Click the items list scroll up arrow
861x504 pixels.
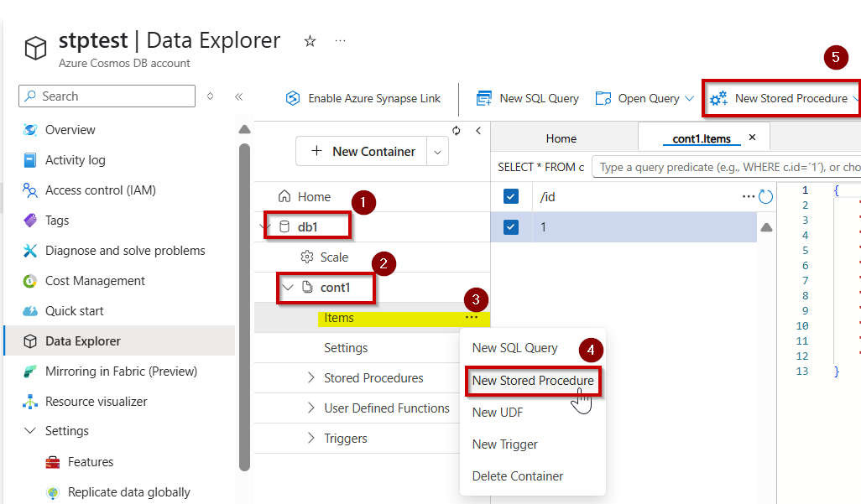click(x=766, y=227)
